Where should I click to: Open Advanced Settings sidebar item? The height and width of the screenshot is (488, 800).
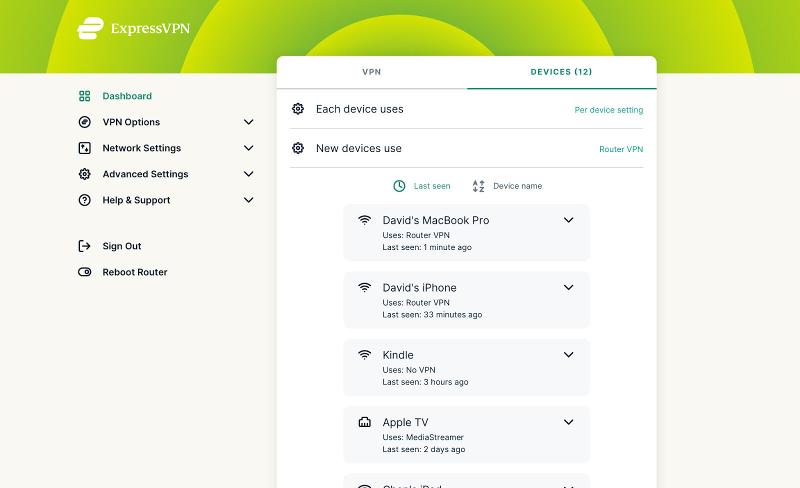coord(145,174)
